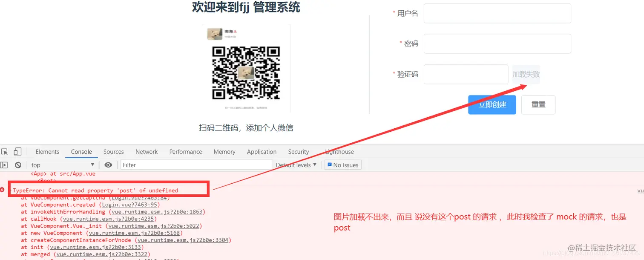The image size is (644, 260).
Task: Open link vue.runtime.esm.js?2b0e:4235
Action: click(x=109, y=219)
